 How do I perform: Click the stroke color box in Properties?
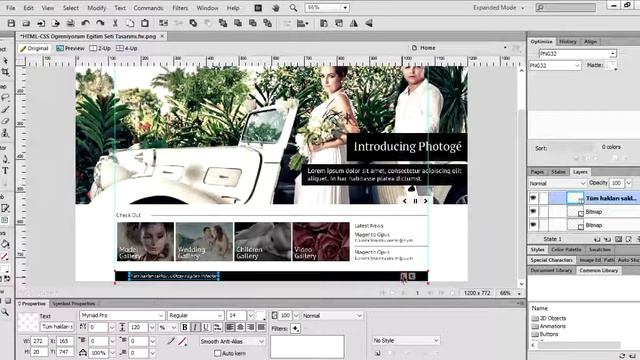(x=182, y=341)
